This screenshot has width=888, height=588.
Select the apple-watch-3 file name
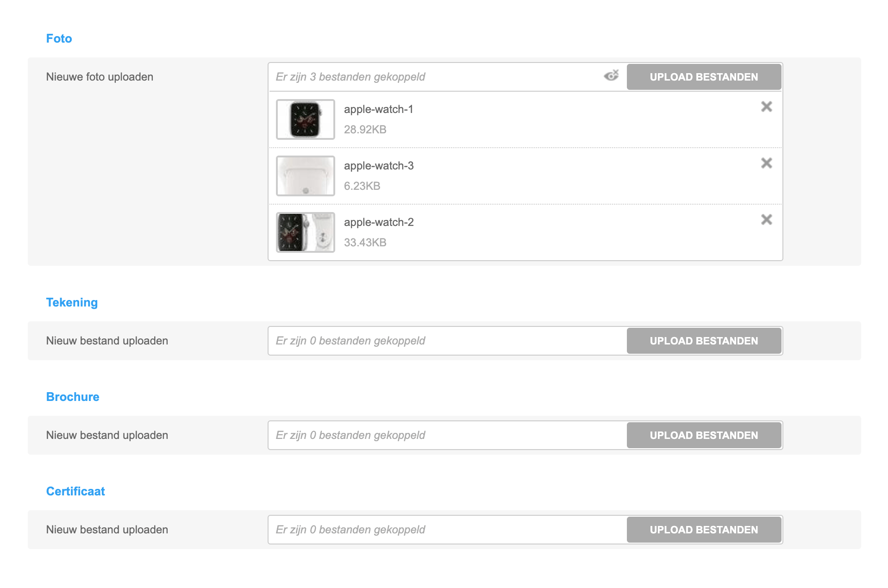point(379,166)
